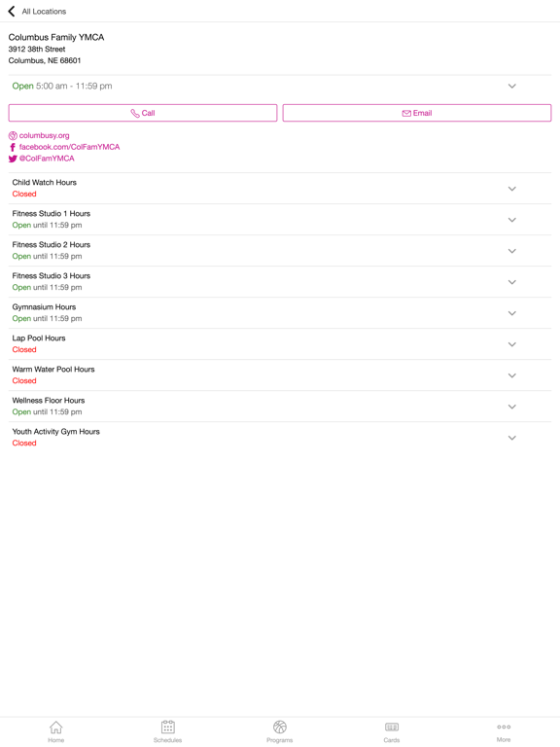Open the columbusy.org website link
This screenshot has height=747, width=560.
click(45, 136)
